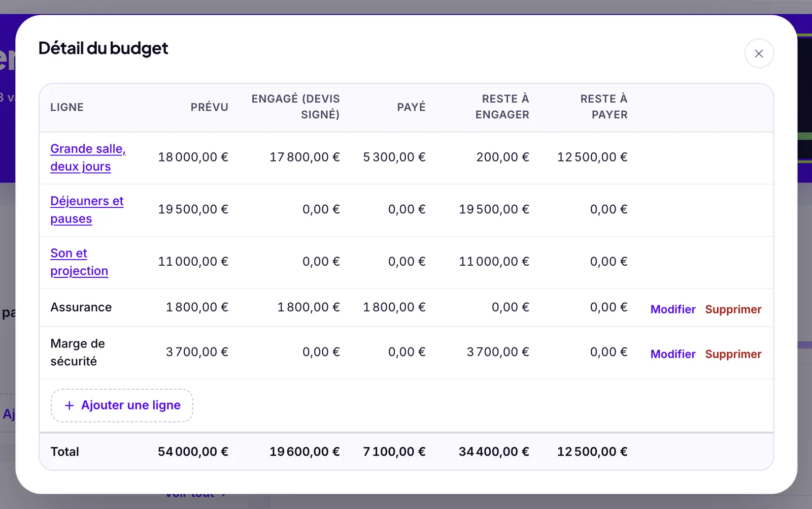Select the 3 700,00 € prévu cell
812x509 pixels.
197,352
